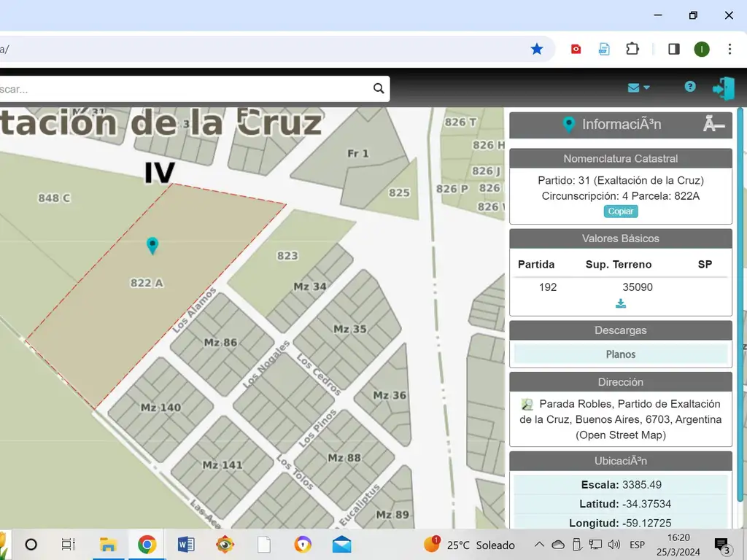This screenshot has height=560, width=747.
Task: Click the address lookup map icon
Action: (x=527, y=404)
